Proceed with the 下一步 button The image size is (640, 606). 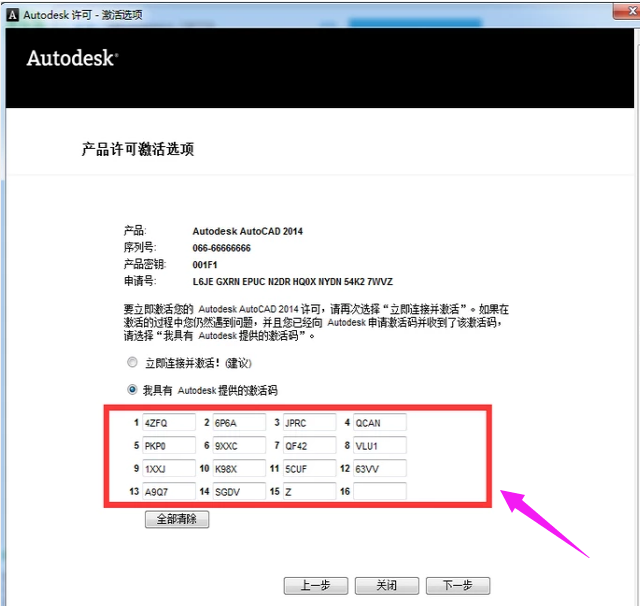pyautogui.click(x=457, y=585)
